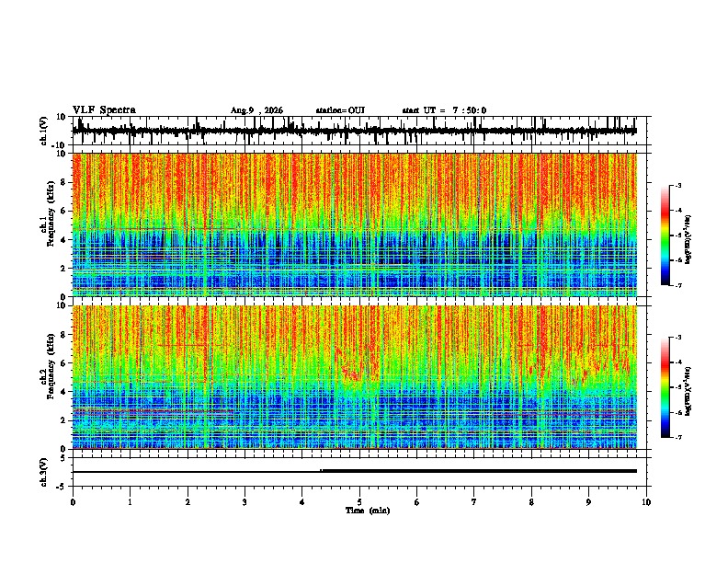Click inside the ch.1 spectrogram panel

355,224
